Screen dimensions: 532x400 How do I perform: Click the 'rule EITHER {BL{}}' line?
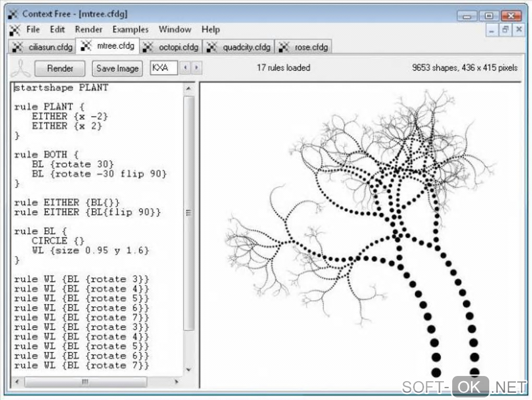click(67, 203)
